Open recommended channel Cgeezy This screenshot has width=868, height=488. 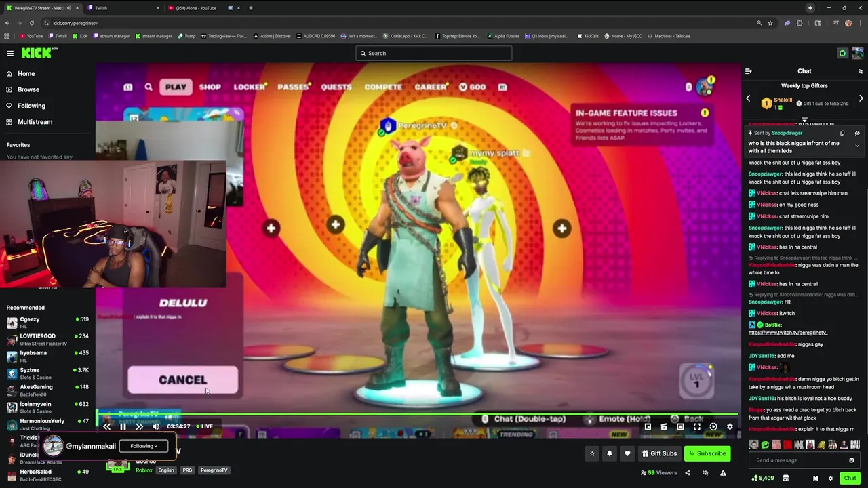pos(47,322)
